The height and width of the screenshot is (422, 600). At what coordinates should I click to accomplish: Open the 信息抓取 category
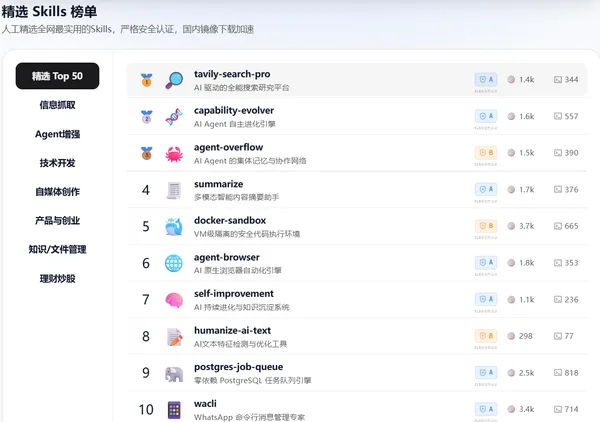click(x=57, y=105)
